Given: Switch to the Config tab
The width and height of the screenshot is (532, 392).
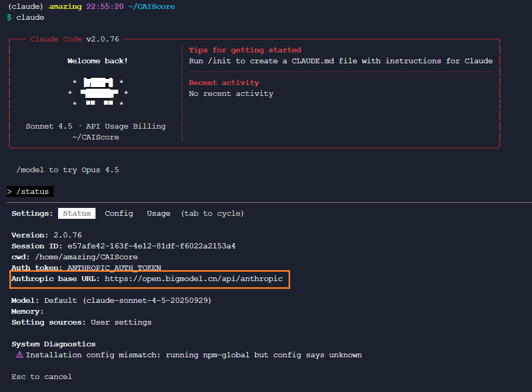Looking at the screenshot, I should [x=119, y=213].
